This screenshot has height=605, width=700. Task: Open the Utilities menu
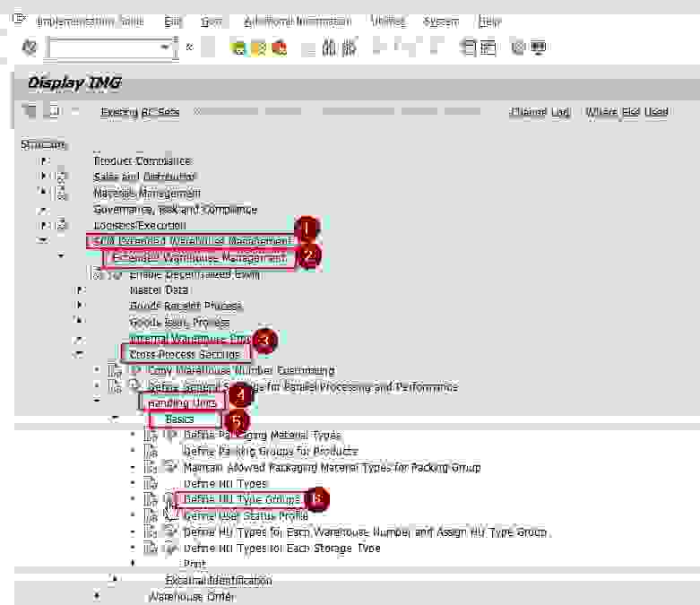(x=388, y=22)
